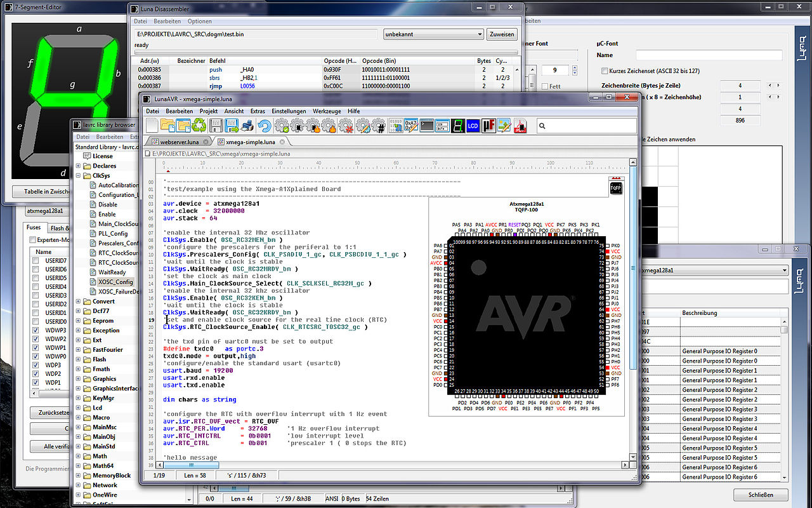
Task: Click the Schließen button
Action: pyautogui.click(x=762, y=495)
